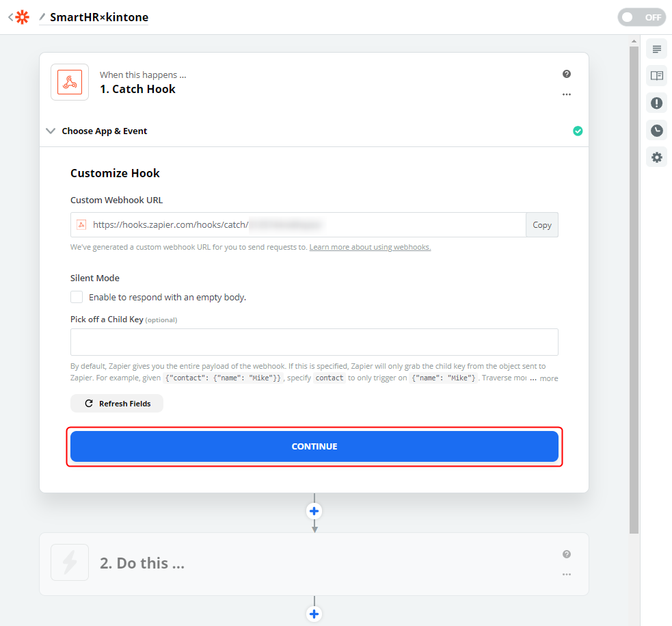This screenshot has height=626, width=672.
Task: Open the notes panel in the right sidebar
Action: (x=656, y=49)
